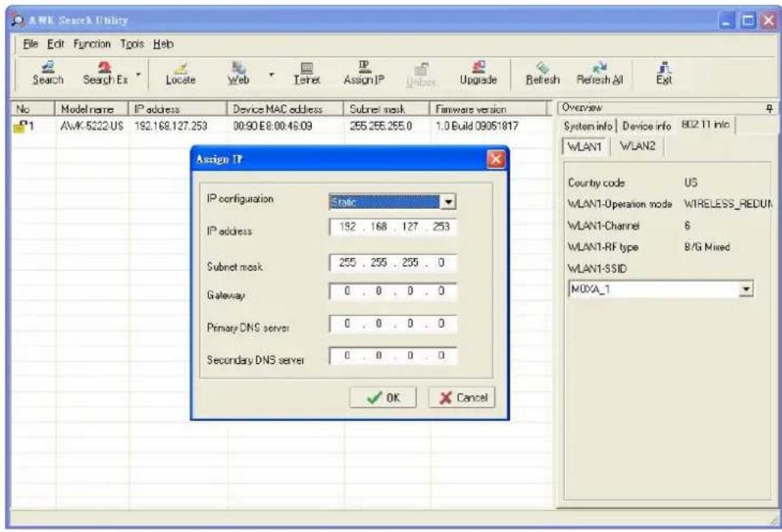The height and width of the screenshot is (532, 782).
Task: Click the B/G Mixed RF type value
Action: (x=707, y=247)
